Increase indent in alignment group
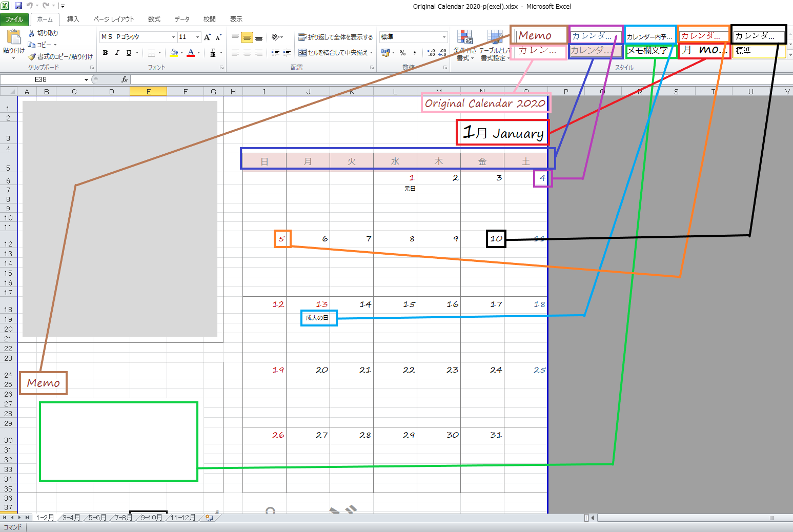 click(287, 53)
